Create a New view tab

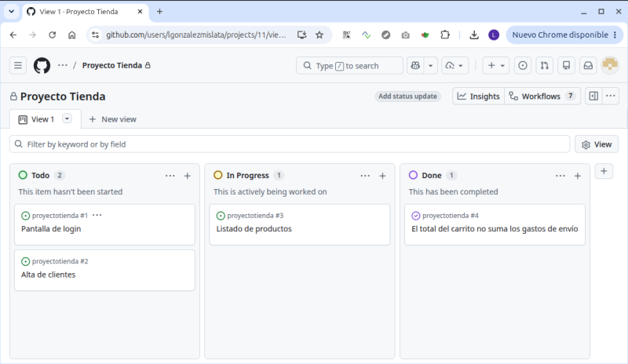click(112, 119)
